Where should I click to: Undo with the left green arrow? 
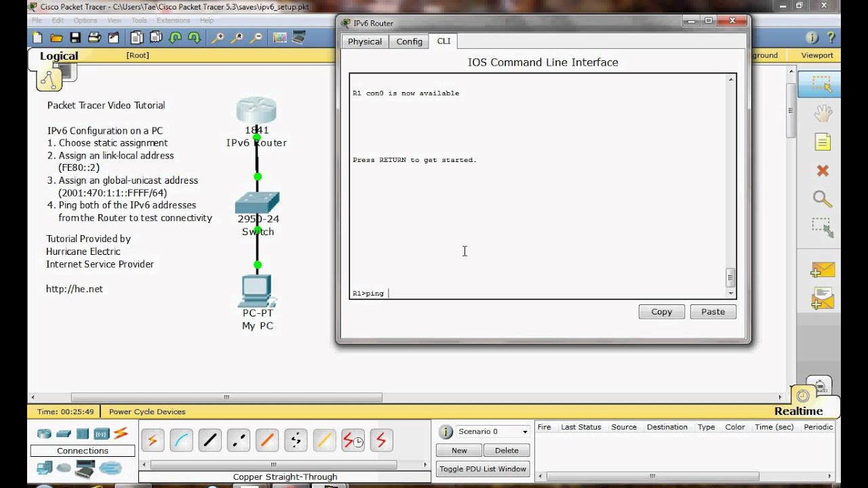pos(175,38)
